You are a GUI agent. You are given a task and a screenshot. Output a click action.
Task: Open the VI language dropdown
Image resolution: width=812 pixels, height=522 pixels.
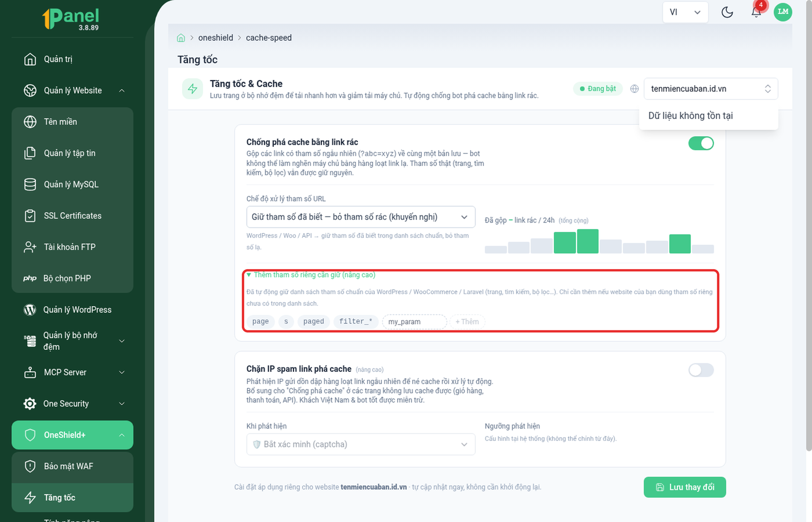pos(685,12)
